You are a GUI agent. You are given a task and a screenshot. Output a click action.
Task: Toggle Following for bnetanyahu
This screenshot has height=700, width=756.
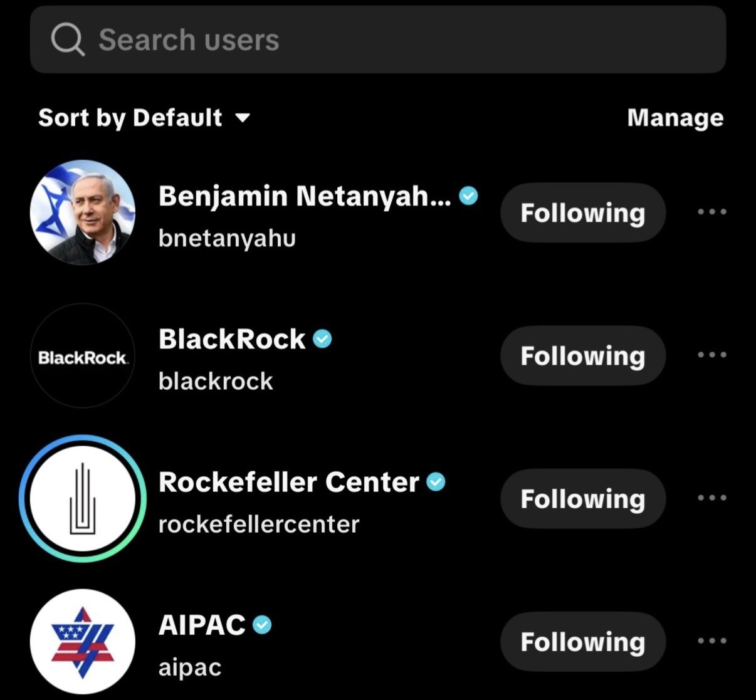582,212
